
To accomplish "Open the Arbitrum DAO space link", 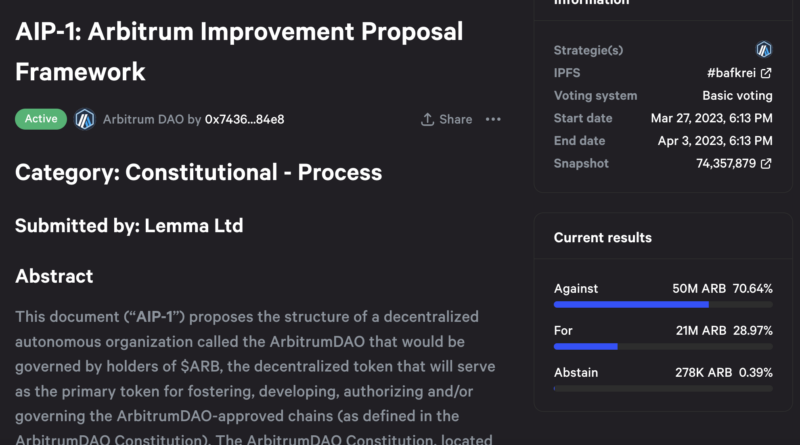I will click(141, 119).
